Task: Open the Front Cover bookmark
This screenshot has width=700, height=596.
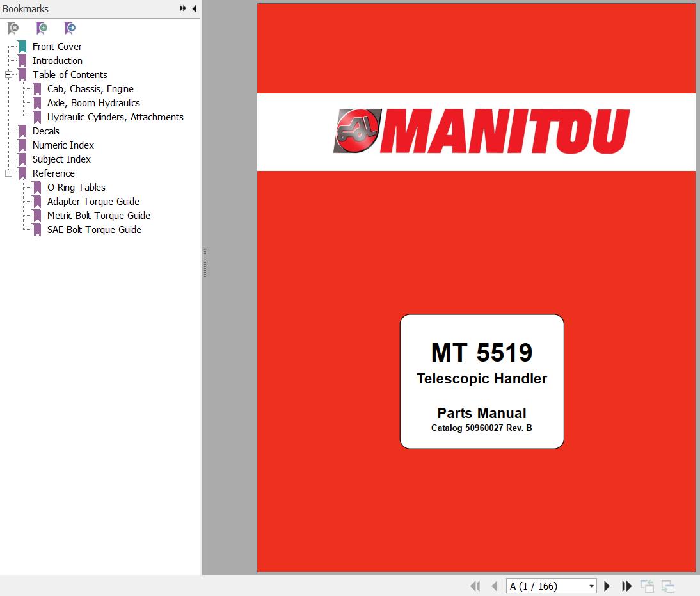Action: (57, 47)
